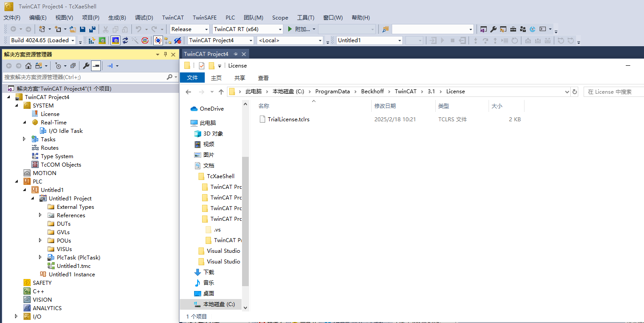
Task: Select the TrialLicense.tclrs file
Action: (288, 119)
